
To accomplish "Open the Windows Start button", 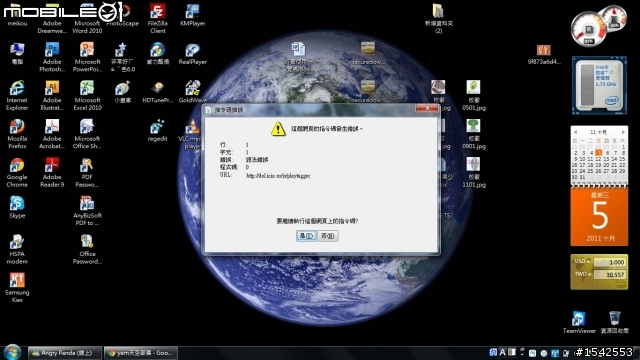I will (x=12, y=352).
